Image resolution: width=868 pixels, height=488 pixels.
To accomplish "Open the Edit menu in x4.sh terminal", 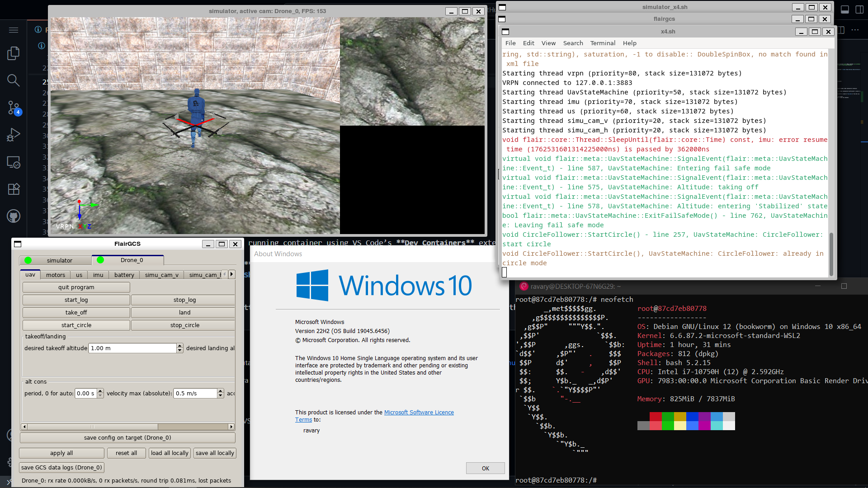I will click(528, 43).
